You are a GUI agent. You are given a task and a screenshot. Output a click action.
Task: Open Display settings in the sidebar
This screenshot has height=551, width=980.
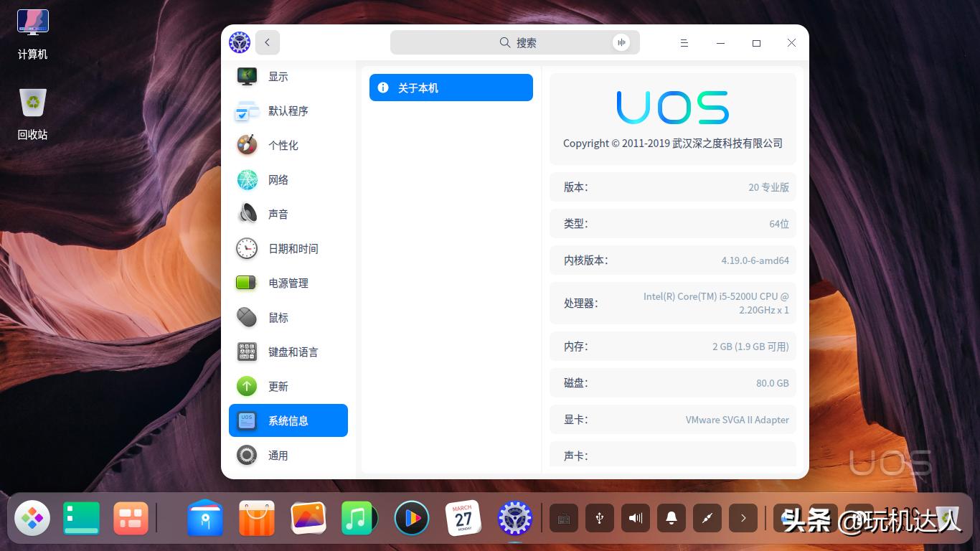point(278,77)
